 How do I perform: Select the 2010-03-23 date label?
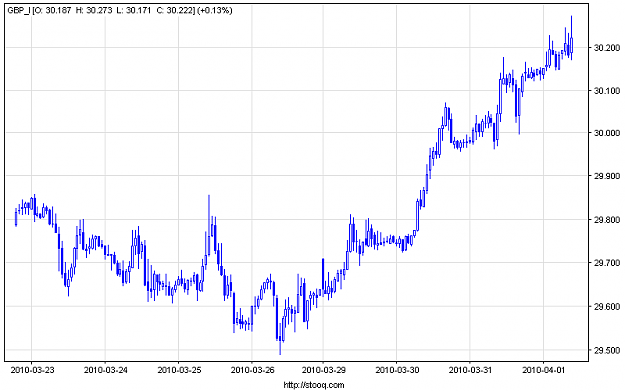pos(32,370)
